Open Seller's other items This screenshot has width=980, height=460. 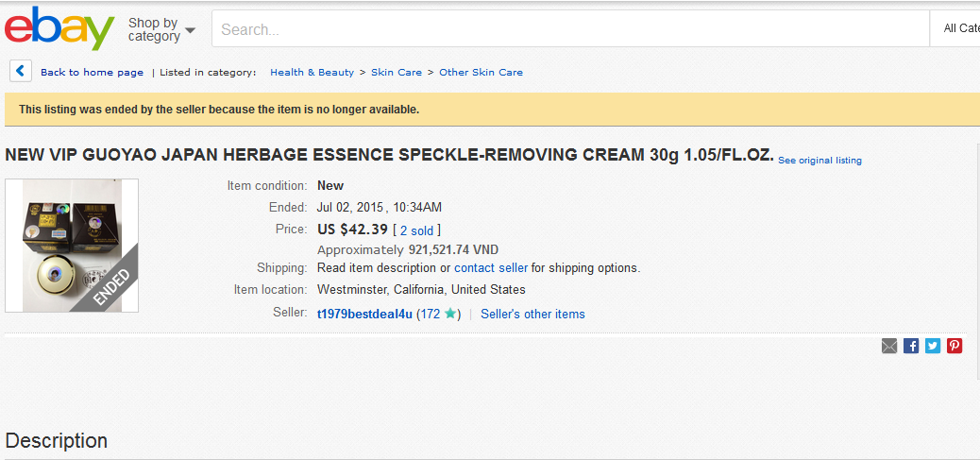pos(532,315)
